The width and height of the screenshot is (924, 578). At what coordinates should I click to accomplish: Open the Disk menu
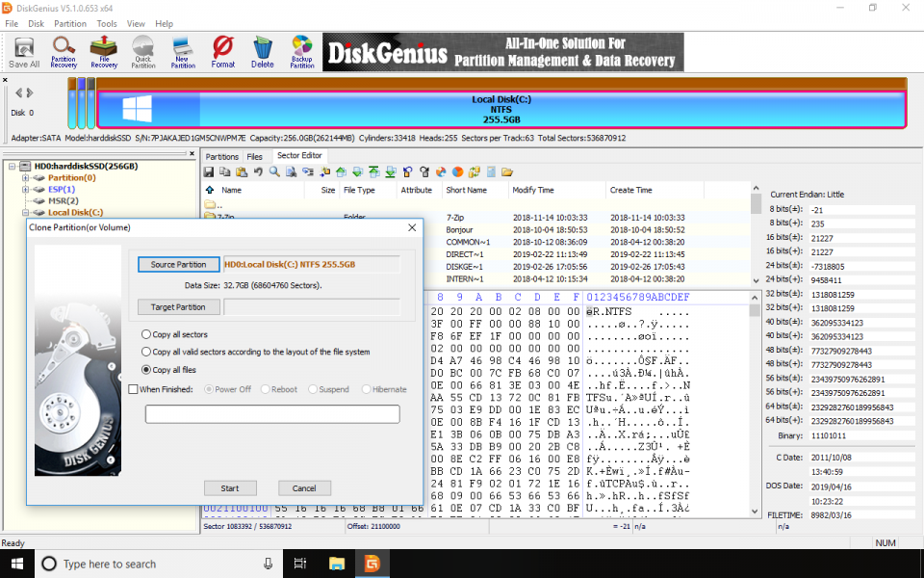[x=36, y=23]
